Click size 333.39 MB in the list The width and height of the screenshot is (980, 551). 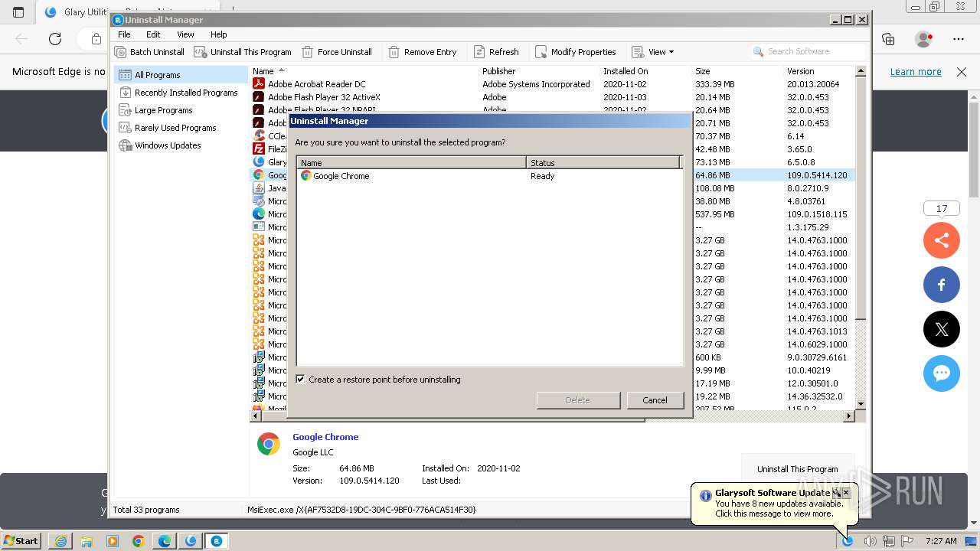click(x=714, y=84)
